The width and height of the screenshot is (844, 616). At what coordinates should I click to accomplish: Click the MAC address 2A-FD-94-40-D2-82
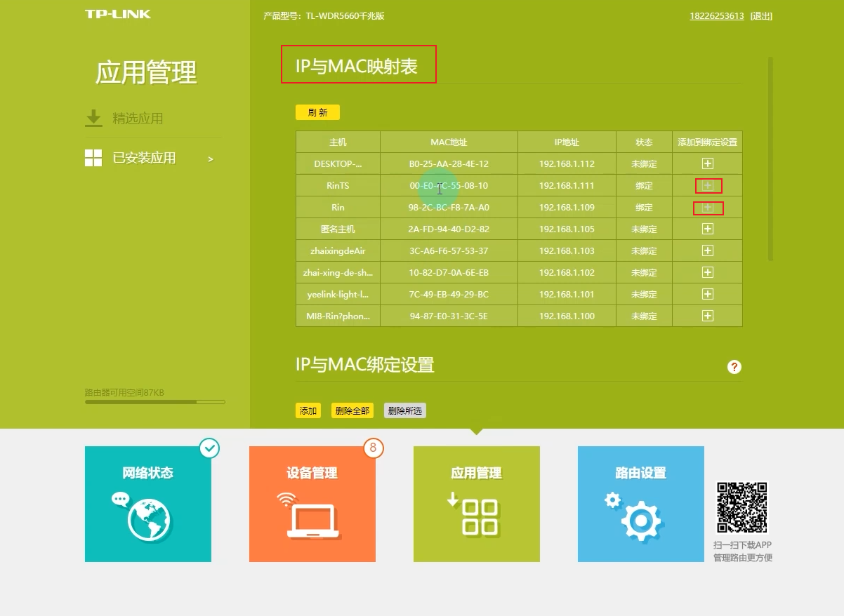[449, 229]
